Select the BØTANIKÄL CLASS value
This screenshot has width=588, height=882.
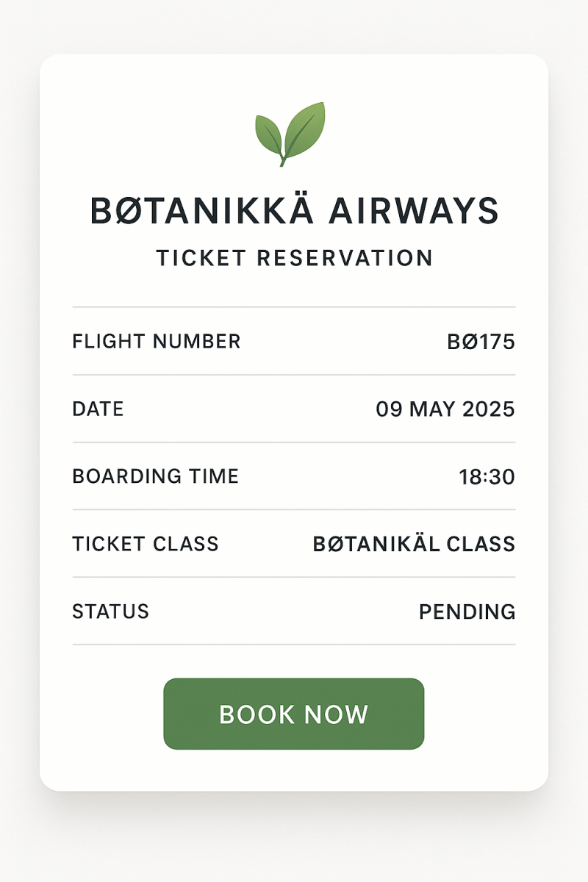click(414, 544)
